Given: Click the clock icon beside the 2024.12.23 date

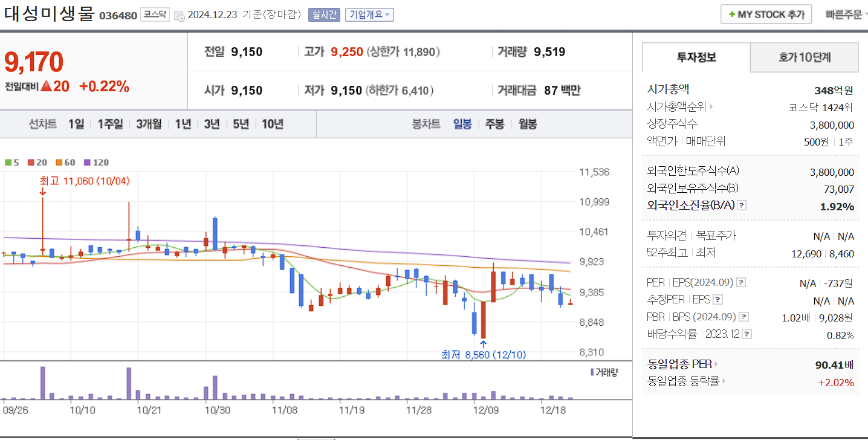Looking at the screenshot, I should (x=178, y=16).
